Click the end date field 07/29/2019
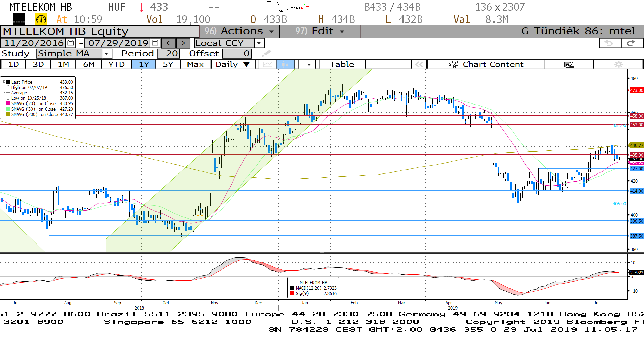 tap(118, 43)
